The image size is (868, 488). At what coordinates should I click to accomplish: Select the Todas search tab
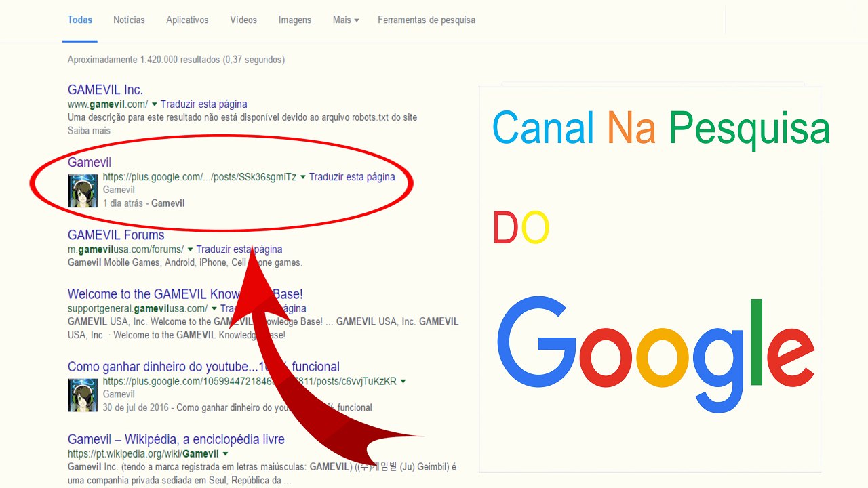click(80, 20)
